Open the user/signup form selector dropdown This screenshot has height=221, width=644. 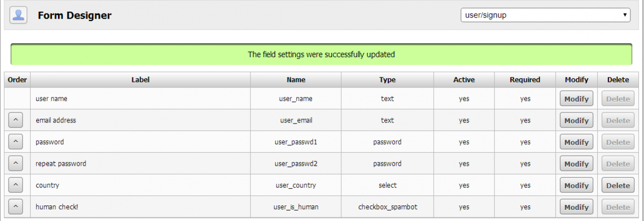point(545,15)
